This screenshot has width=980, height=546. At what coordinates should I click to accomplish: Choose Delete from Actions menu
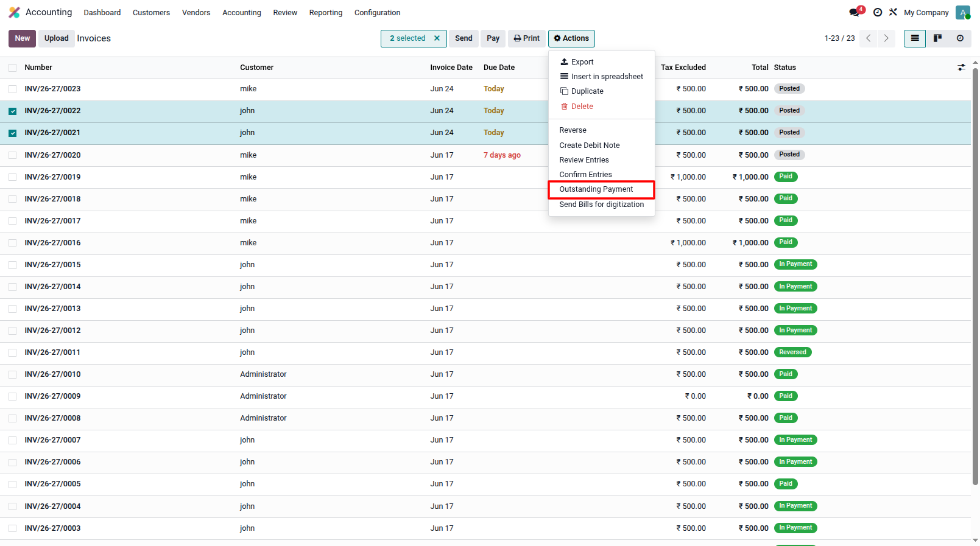tap(602, 107)
